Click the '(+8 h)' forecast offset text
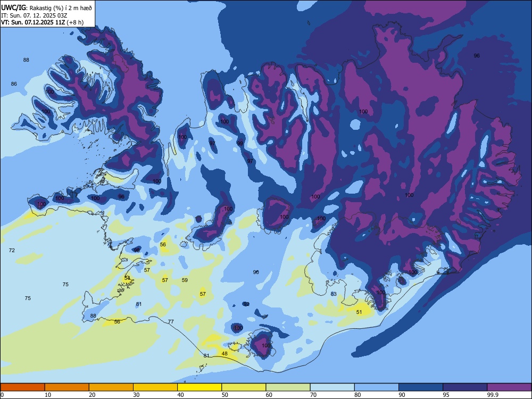The width and height of the screenshot is (532, 399). coord(75,22)
